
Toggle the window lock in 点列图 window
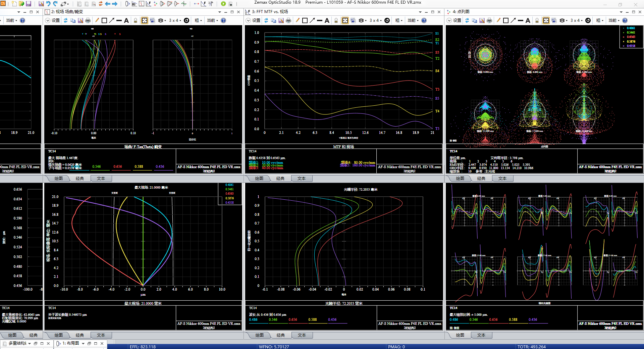(537, 20)
